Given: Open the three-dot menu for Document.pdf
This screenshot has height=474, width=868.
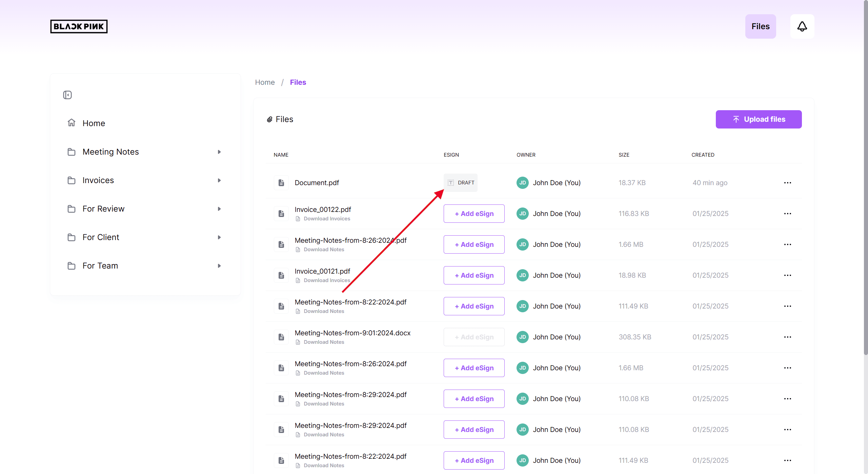Looking at the screenshot, I should tap(787, 183).
